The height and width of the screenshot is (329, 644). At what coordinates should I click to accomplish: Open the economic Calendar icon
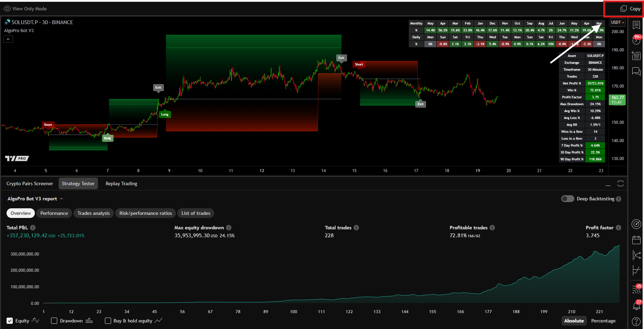click(636, 240)
